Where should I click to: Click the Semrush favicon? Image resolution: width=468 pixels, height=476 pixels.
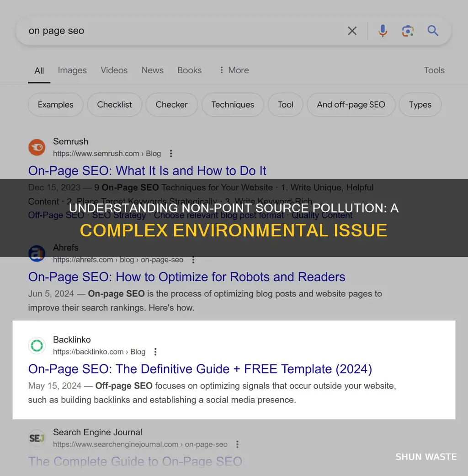[x=37, y=147]
